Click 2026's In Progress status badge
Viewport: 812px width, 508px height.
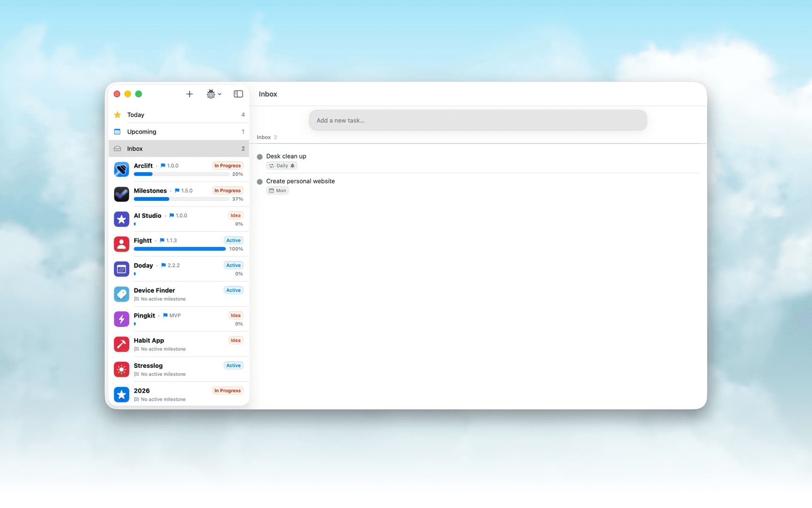click(x=227, y=391)
